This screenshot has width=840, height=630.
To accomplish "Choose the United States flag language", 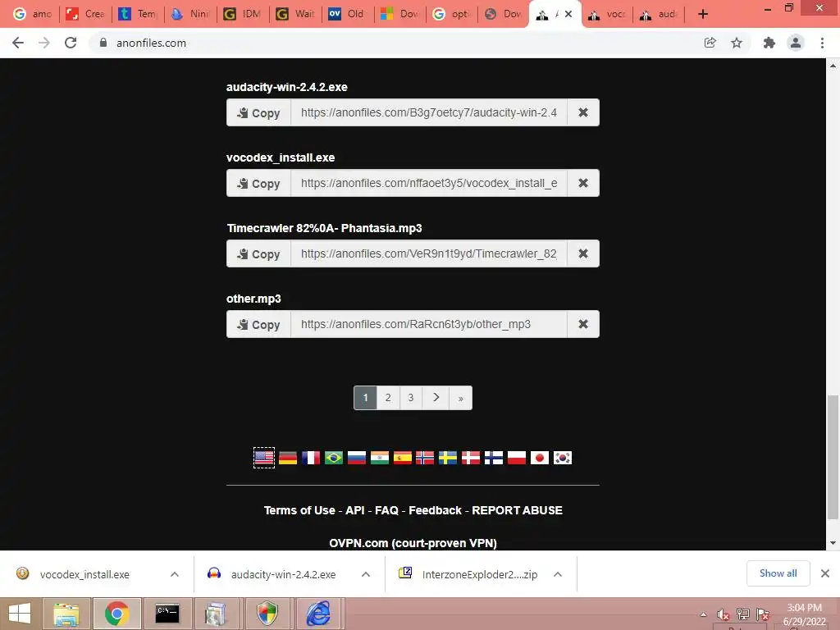I will pos(264,458).
